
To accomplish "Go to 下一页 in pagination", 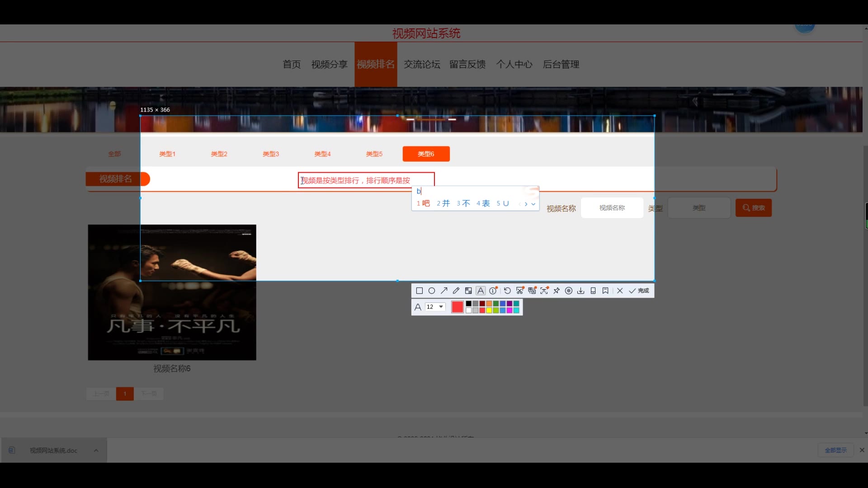I will (149, 394).
